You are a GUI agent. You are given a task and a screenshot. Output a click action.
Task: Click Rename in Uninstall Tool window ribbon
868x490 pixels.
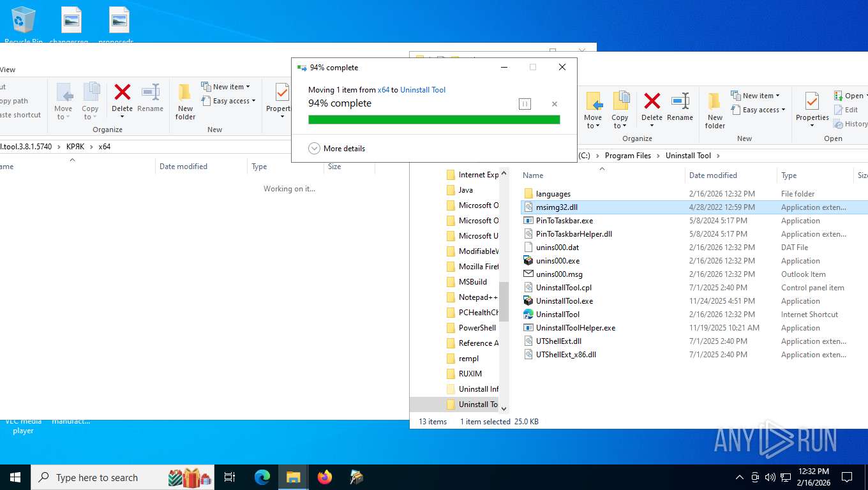tap(680, 107)
